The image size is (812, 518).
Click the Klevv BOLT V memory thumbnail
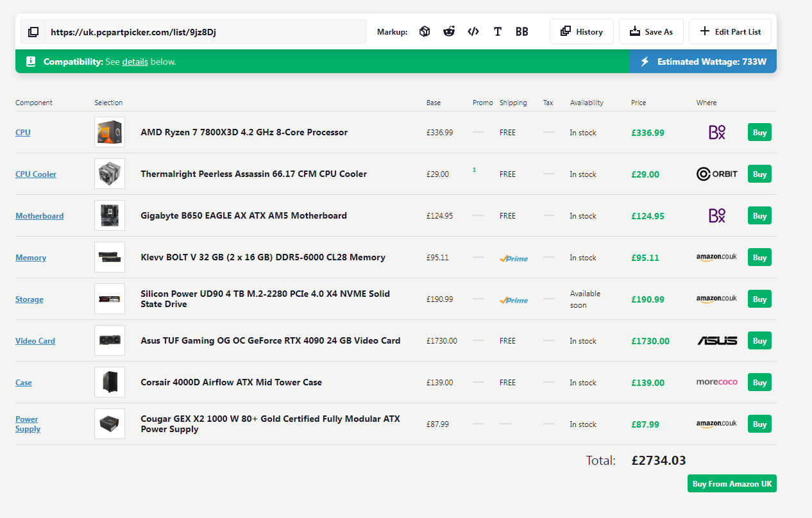110,257
